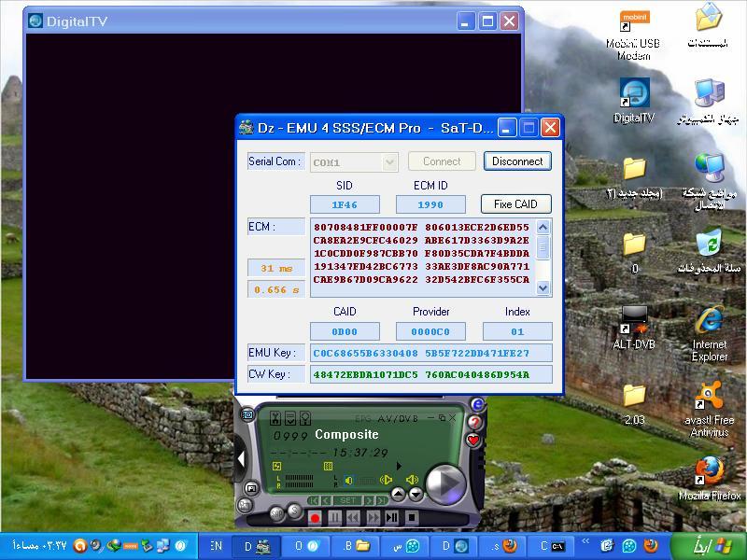Open the Mozilla Firefox desktop shortcut
Image resolution: width=747 pixels, height=560 pixels.
(x=710, y=479)
